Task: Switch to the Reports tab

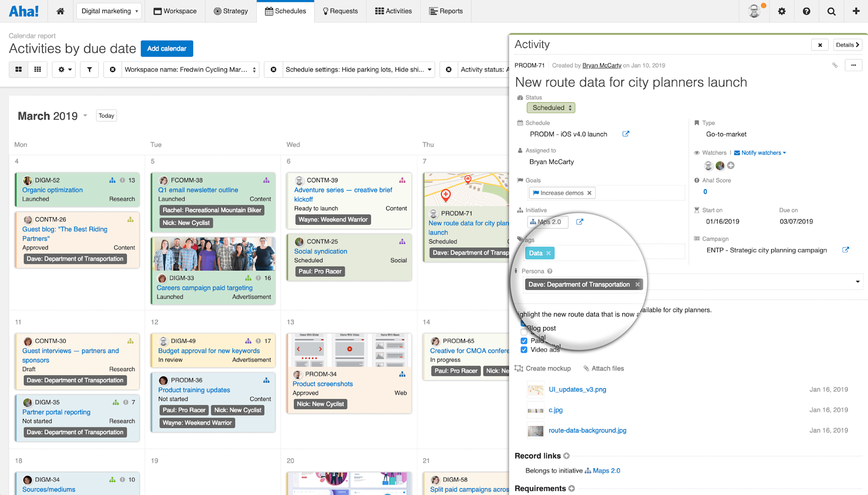Action: pos(446,11)
